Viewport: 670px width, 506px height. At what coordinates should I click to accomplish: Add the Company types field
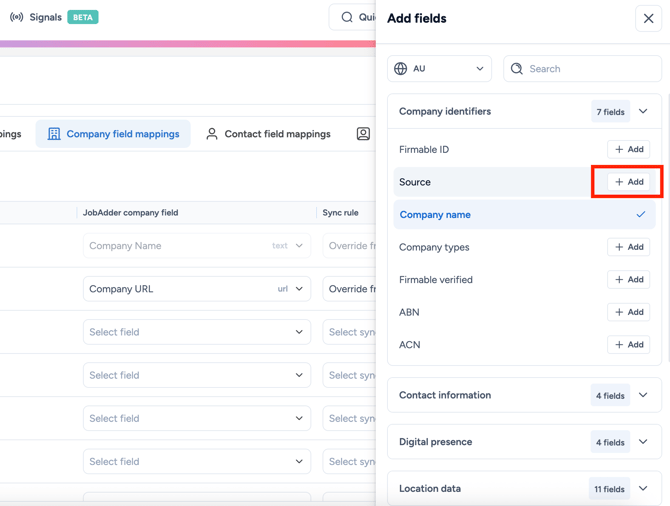pos(629,247)
